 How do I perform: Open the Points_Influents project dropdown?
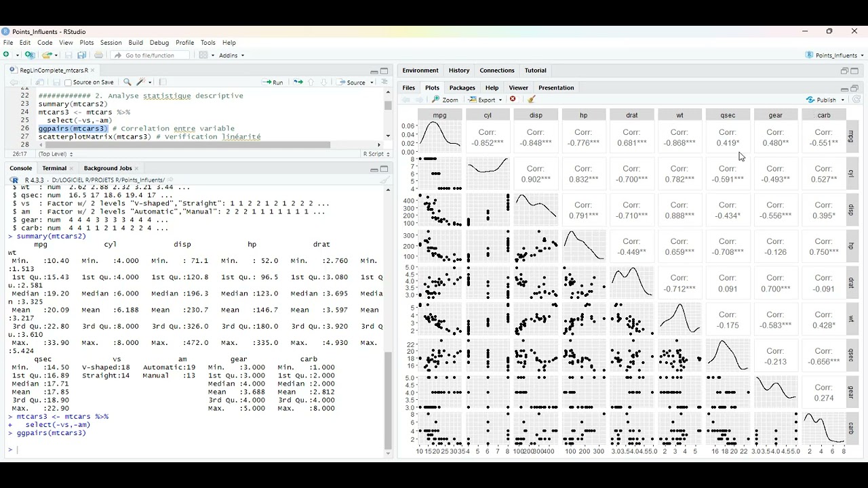(835, 55)
